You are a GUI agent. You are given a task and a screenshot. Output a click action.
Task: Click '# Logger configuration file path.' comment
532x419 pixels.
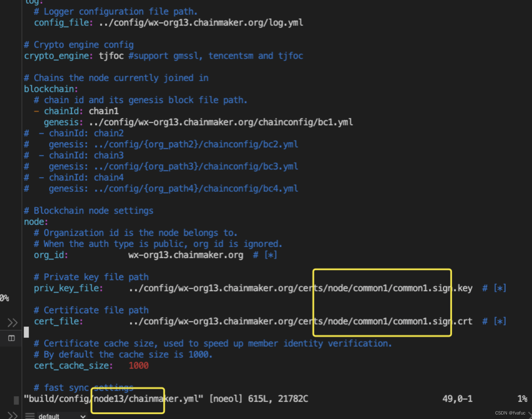click(116, 12)
